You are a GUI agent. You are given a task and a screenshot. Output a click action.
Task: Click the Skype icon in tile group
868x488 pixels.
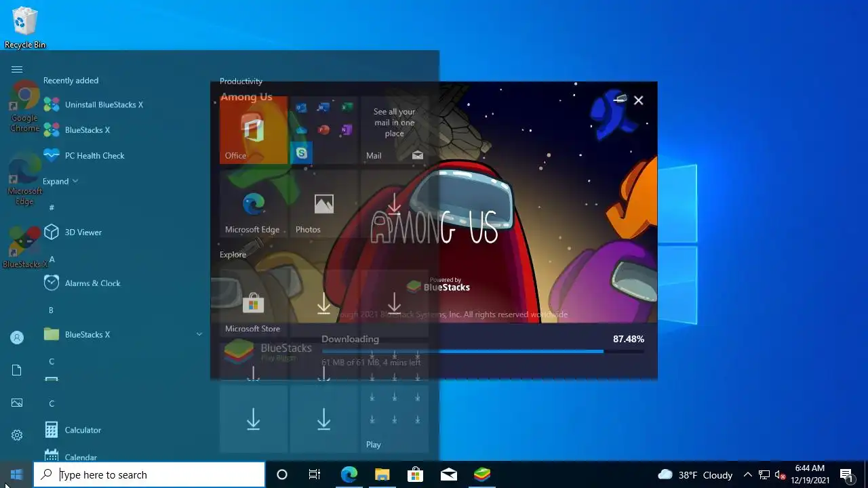301,152
